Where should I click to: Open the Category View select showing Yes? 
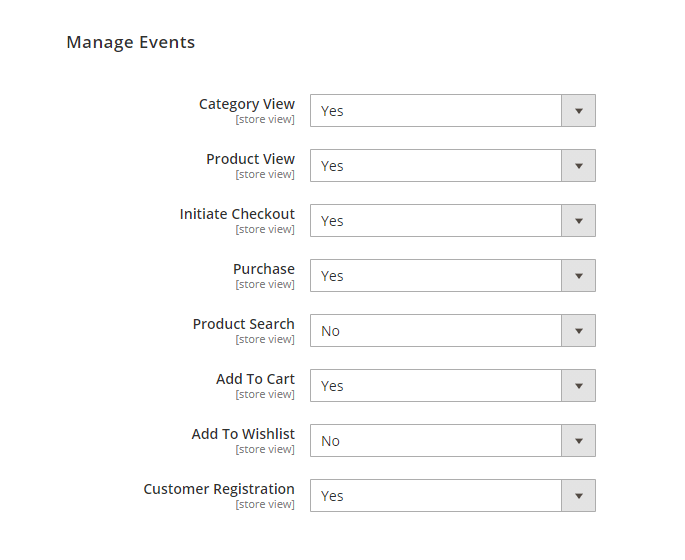(436, 111)
